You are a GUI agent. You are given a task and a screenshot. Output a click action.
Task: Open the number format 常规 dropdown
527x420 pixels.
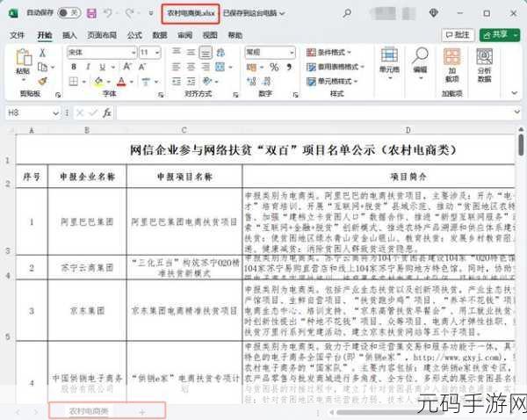tap(292, 53)
